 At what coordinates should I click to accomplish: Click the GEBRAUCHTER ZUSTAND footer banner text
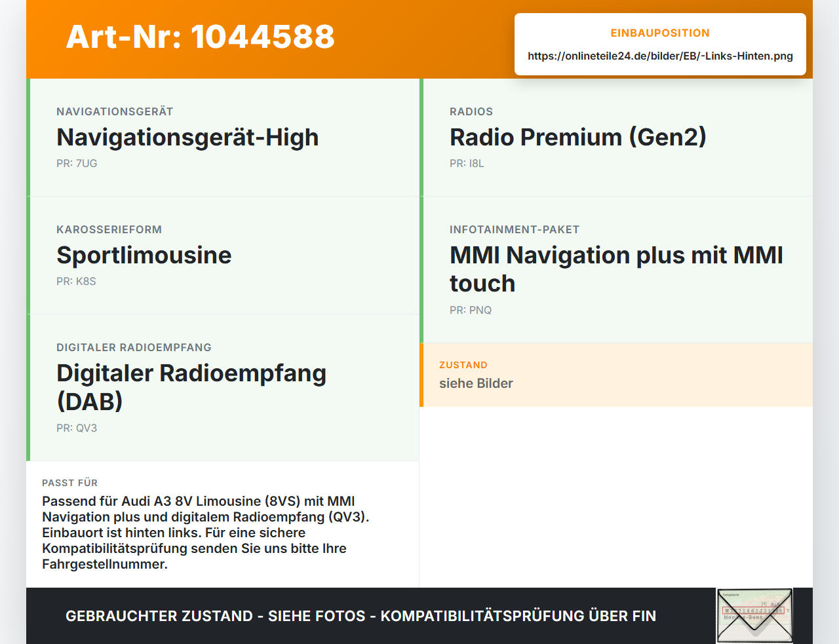click(361, 616)
